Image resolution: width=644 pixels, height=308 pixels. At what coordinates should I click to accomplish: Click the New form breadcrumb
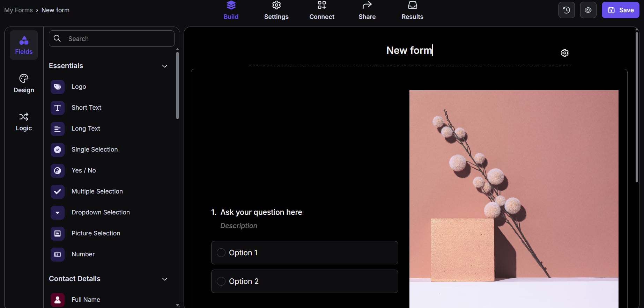tap(55, 10)
